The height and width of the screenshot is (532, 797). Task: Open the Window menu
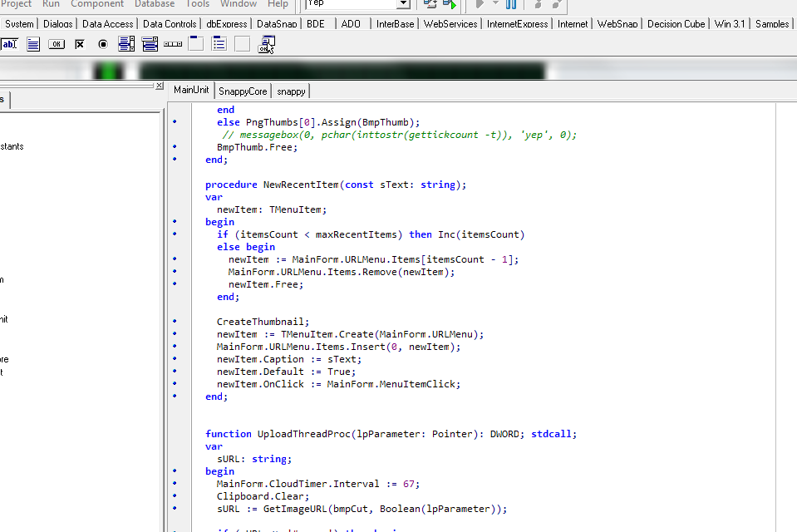[x=239, y=4]
